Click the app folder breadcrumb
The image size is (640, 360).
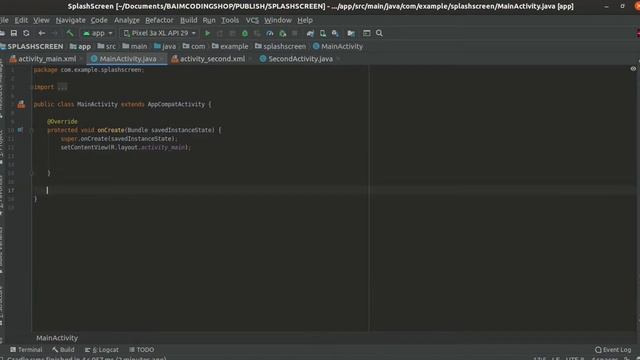[x=80, y=47]
